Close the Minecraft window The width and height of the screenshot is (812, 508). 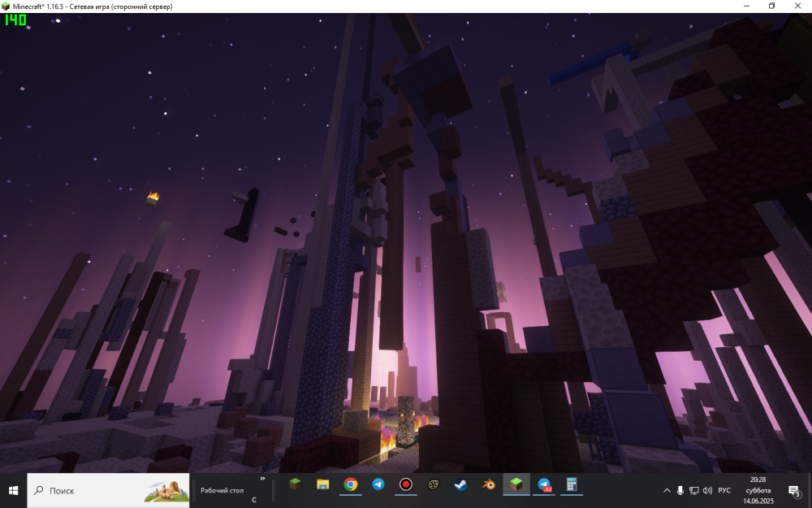tap(797, 7)
